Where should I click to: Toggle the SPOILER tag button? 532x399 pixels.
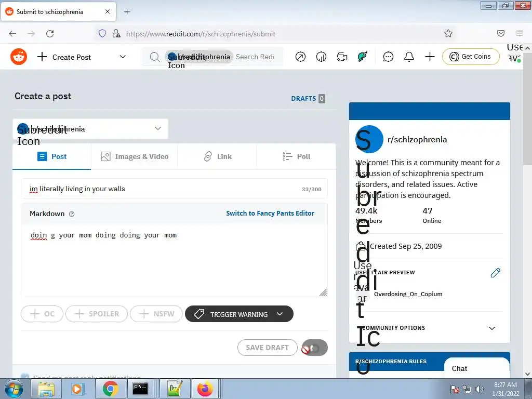97,314
